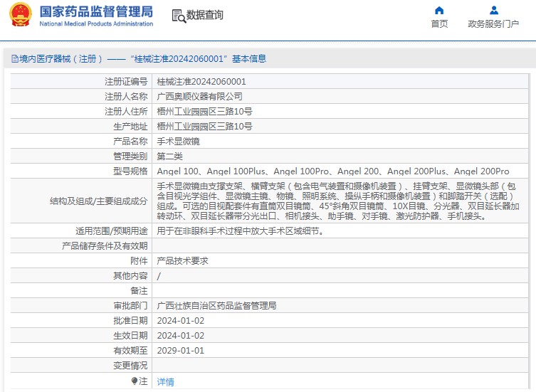Click the lightbulb icon beside 注
This screenshot has width=536, height=392.
tap(135, 381)
